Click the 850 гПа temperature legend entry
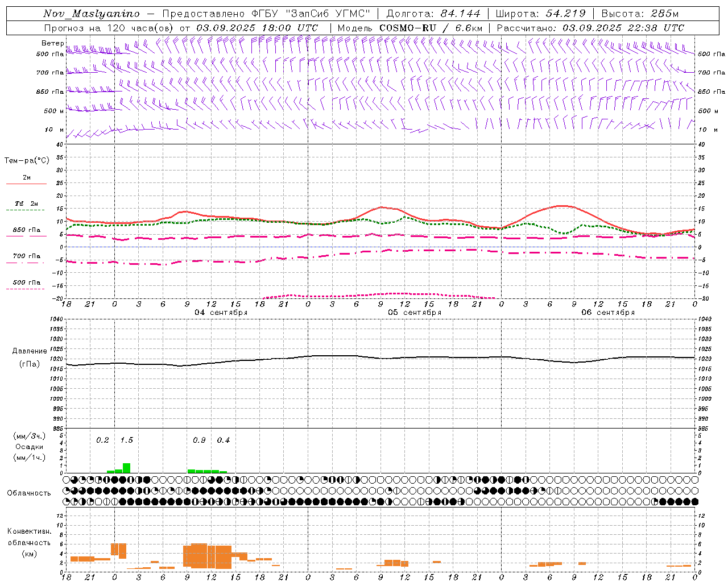The width and height of the screenshot is (728, 582). [26, 230]
